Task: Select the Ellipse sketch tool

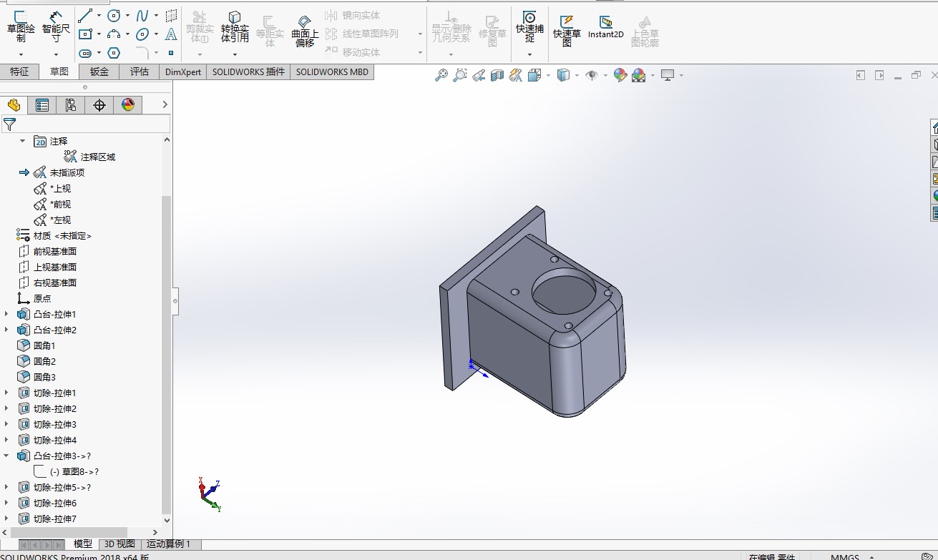Action: (142, 34)
